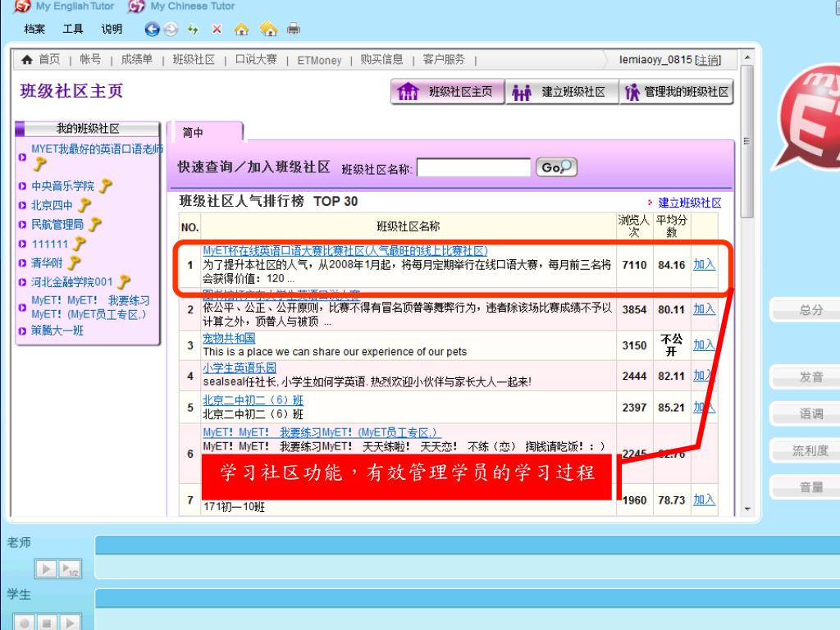Viewport: 840px width, 630px height.
Task: Open the 北京二中初二（6）班 link
Action: 253,400
